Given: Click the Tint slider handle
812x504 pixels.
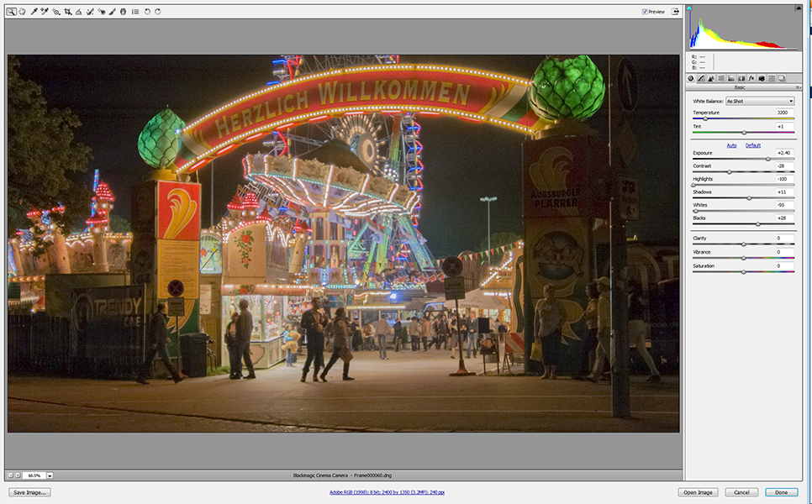Looking at the screenshot, I should 744,133.
